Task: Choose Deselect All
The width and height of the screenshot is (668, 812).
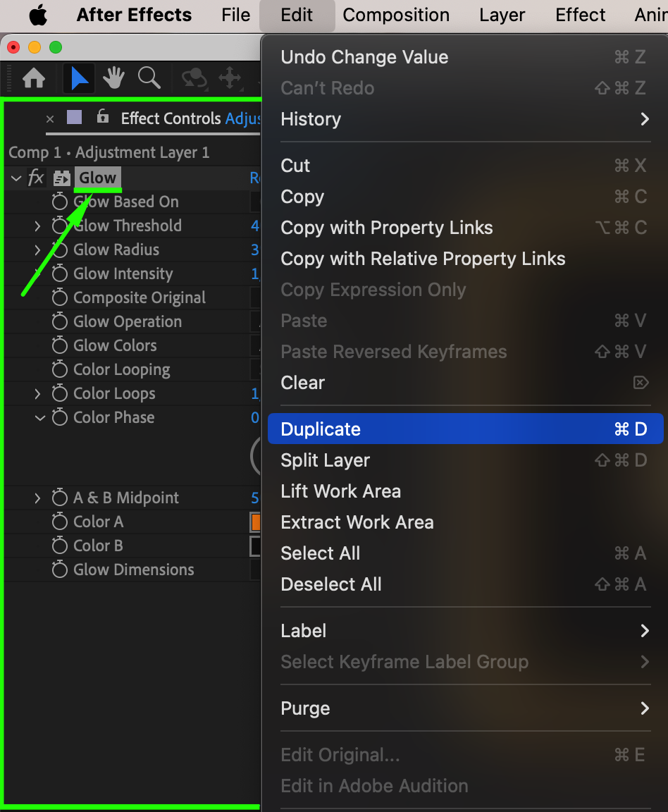Action: 465,584
